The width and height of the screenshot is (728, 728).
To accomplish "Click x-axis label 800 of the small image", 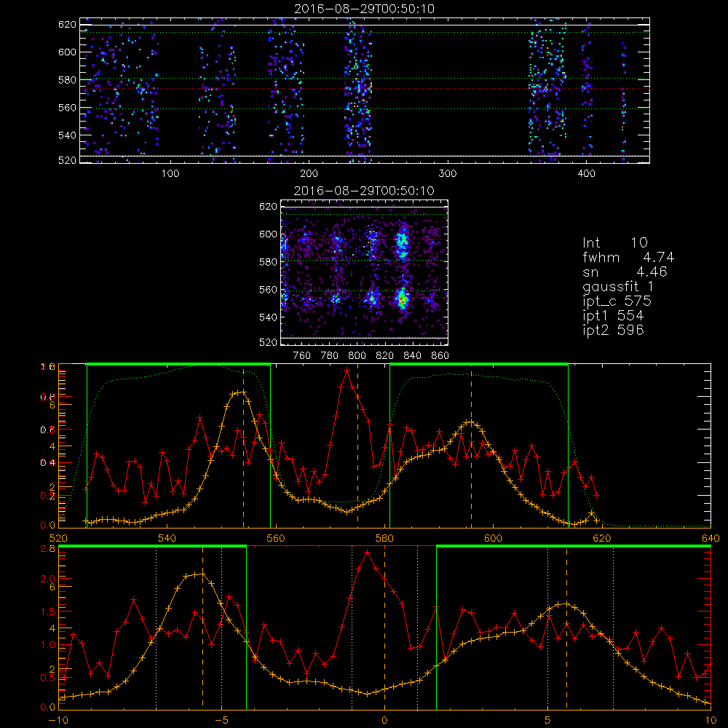I will click(x=357, y=356).
